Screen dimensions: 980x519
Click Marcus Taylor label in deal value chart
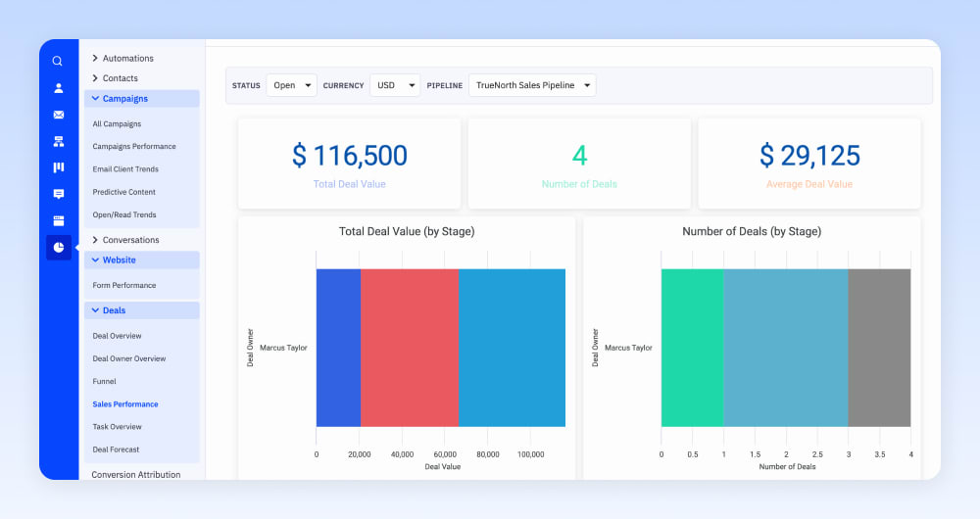click(x=283, y=348)
